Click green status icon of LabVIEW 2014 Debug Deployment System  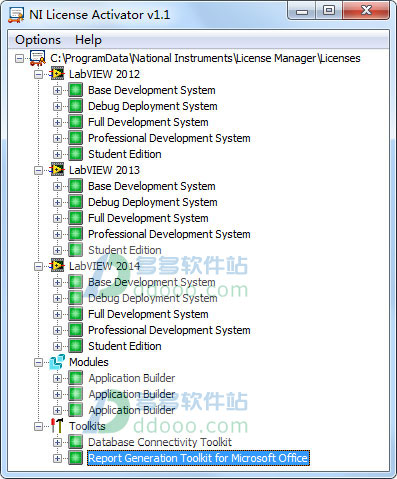point(76,298)
